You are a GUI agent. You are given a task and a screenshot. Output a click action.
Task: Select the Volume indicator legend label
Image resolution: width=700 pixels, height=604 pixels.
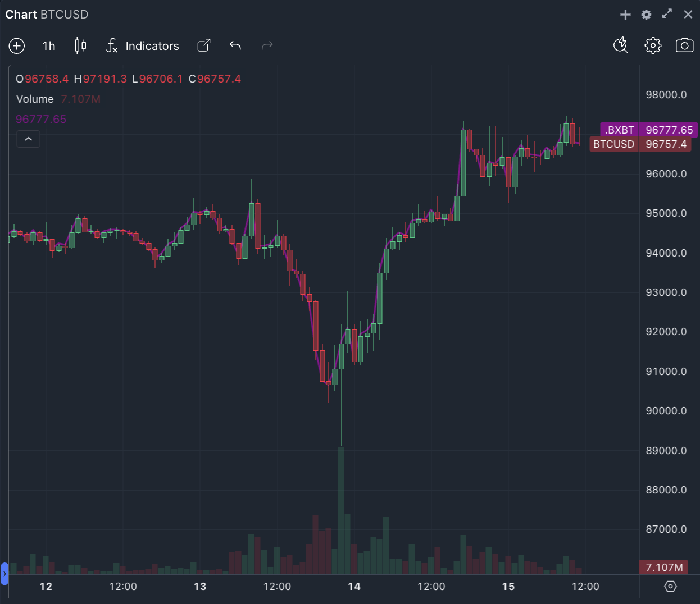pos(35,99)
